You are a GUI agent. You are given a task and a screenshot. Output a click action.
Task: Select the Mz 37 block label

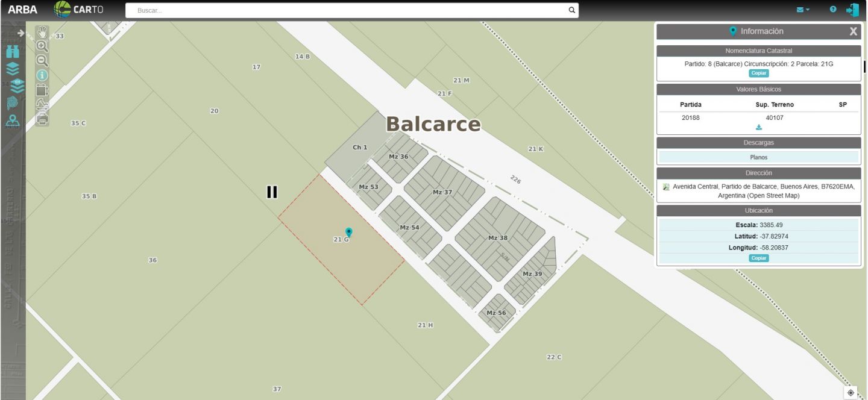(442, 192)
